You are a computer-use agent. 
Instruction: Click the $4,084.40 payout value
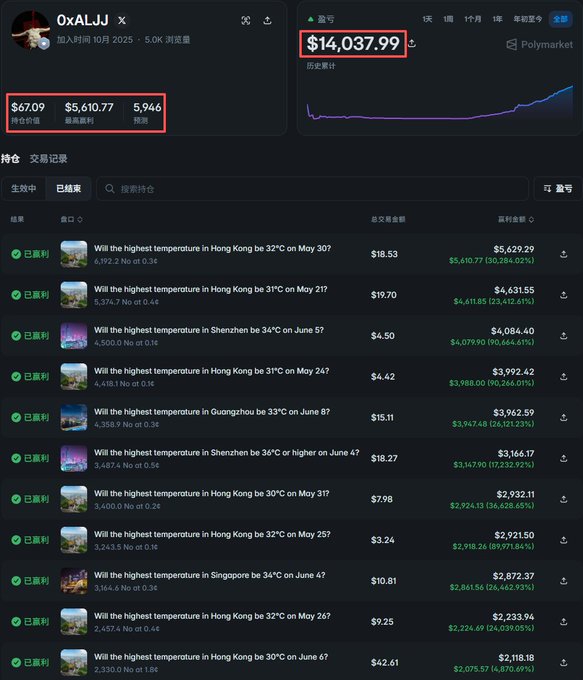pos(512,331)
